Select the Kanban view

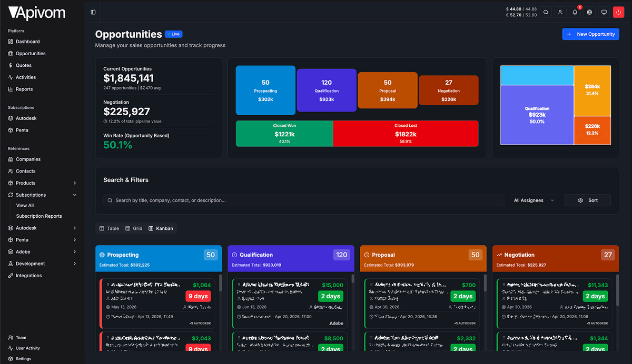click(x=161, y=228)
